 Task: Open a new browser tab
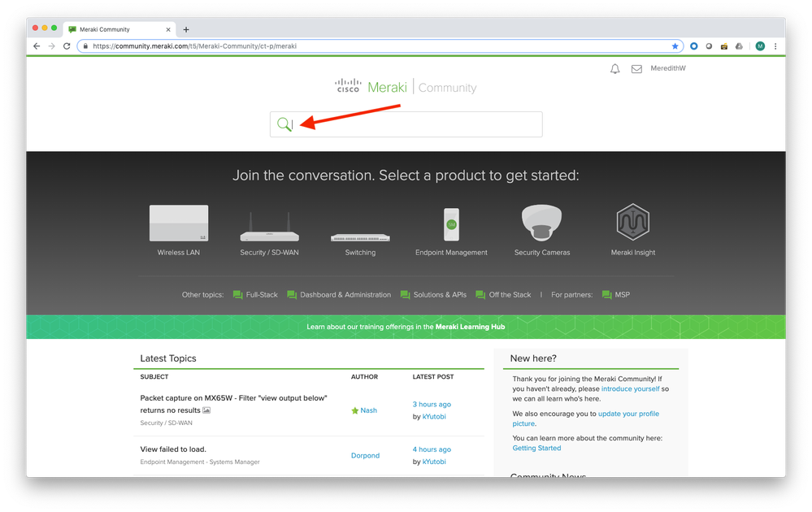186,29
